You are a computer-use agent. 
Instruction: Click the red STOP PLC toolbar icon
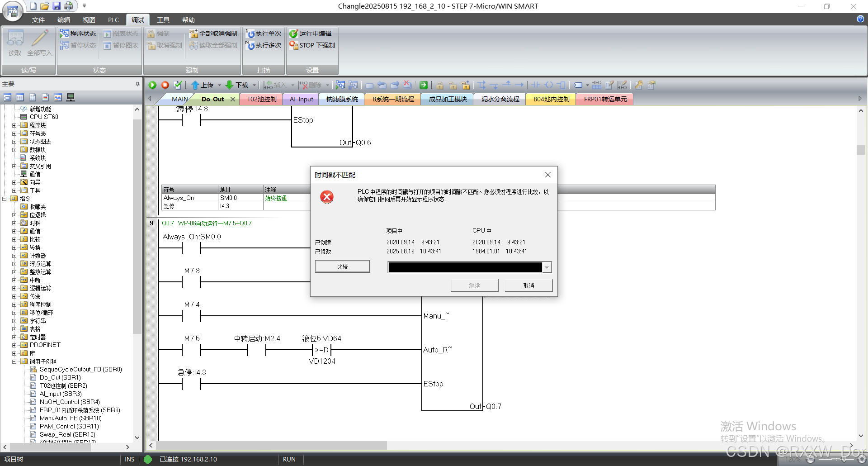click(165, 85)
